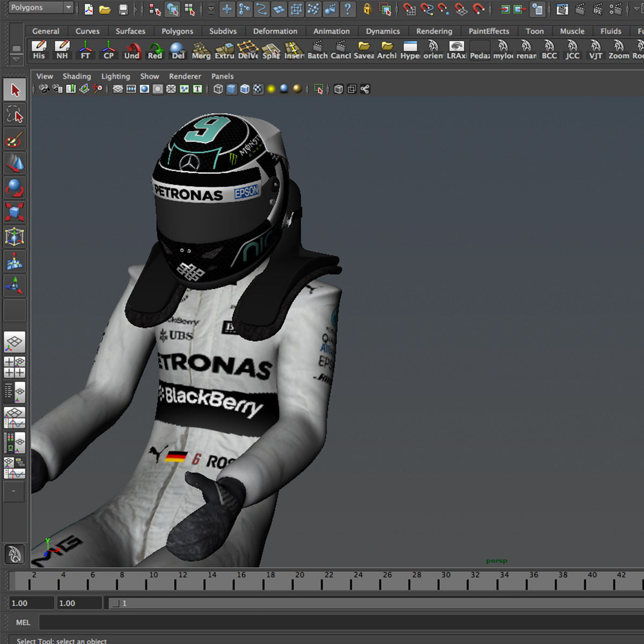Click the Save Scene disk icon

(x=123, y=9)
